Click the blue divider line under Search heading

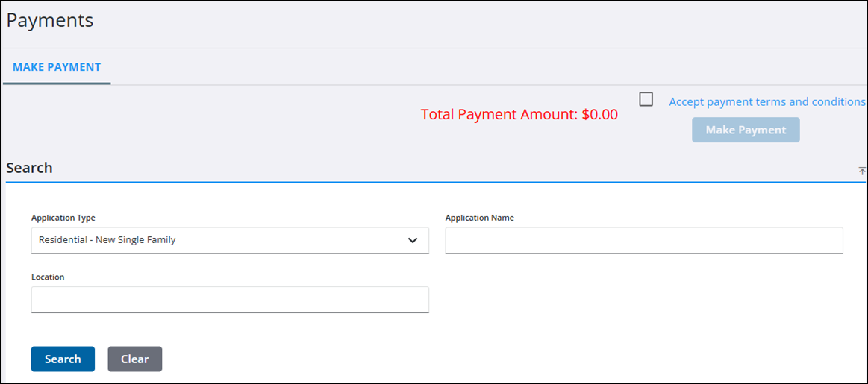point(433,181)
